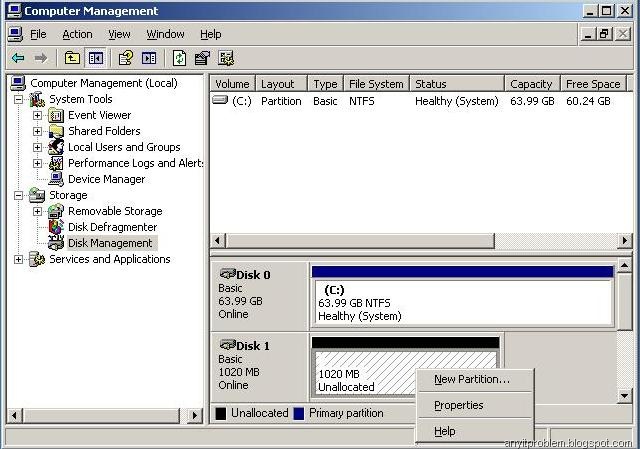The height and width of the screenshot is (449, 640).
Task: Click volume list horizontal scrollbar left arrow
Action: pyautogui.click(x=218, y=240)
